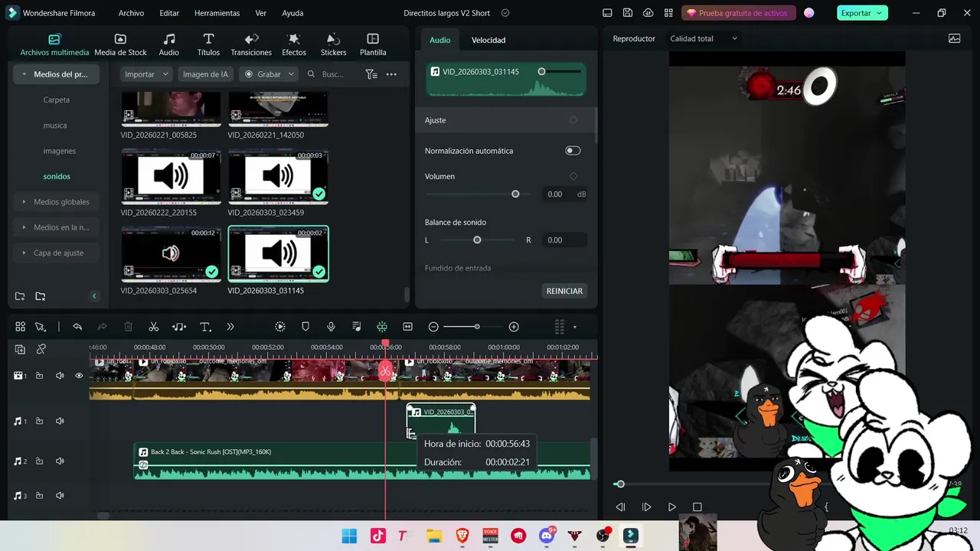This screenshot has width=980, height=551.
Task: Select the musica folder
Action: (55, 126)
